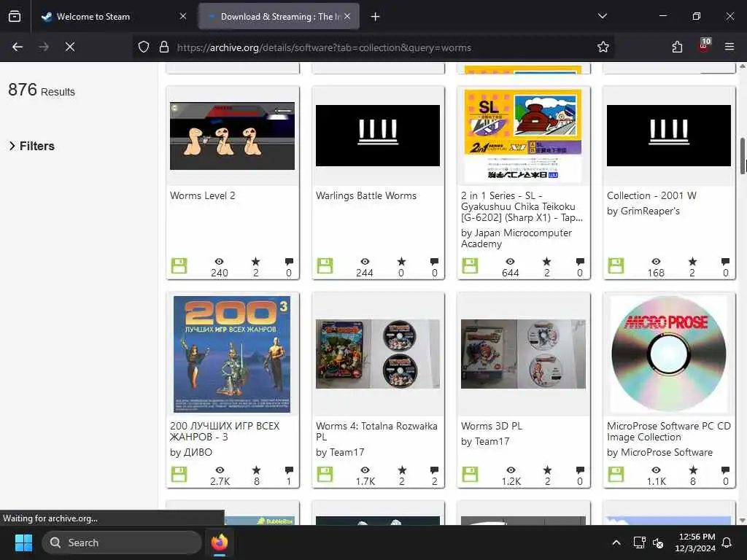The height and width of the screenshot is (560, 747).
Task: Go back to previous page
Action: [18, 47]
